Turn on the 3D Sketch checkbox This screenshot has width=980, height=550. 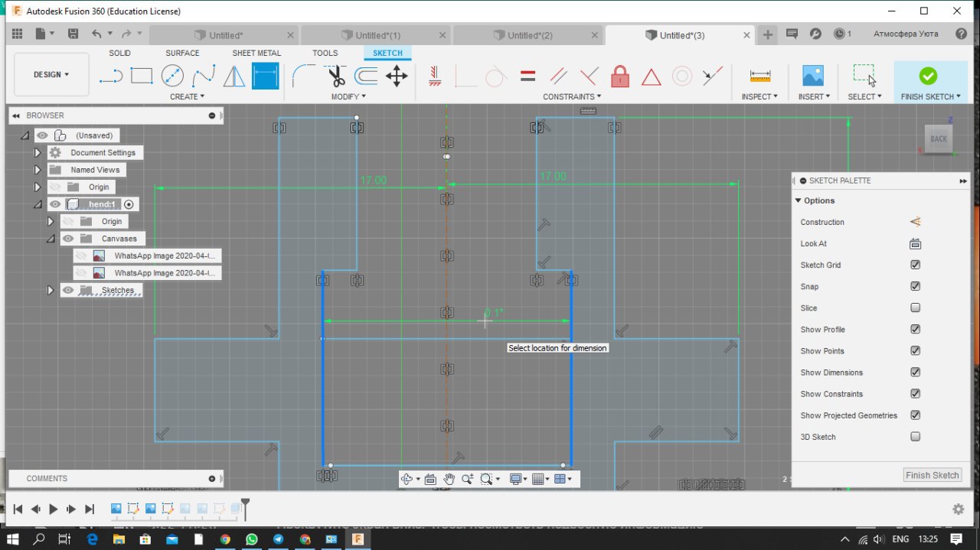tap(915, 437)
